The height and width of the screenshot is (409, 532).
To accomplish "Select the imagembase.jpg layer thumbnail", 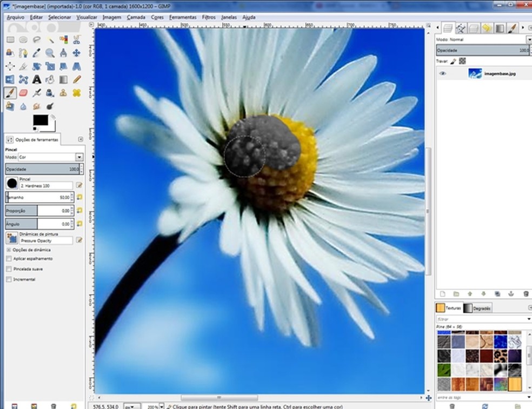I will [x=476, y=73].
